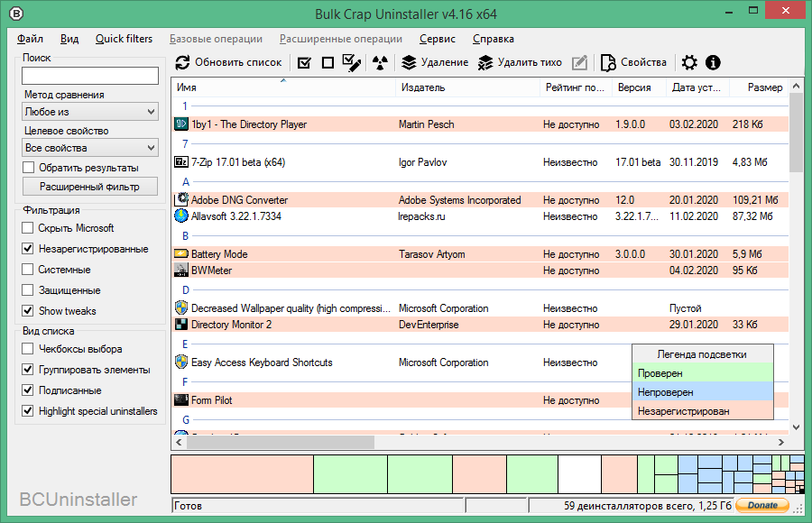Click the Удаление uninstall toolbar button

coord(435,62)
